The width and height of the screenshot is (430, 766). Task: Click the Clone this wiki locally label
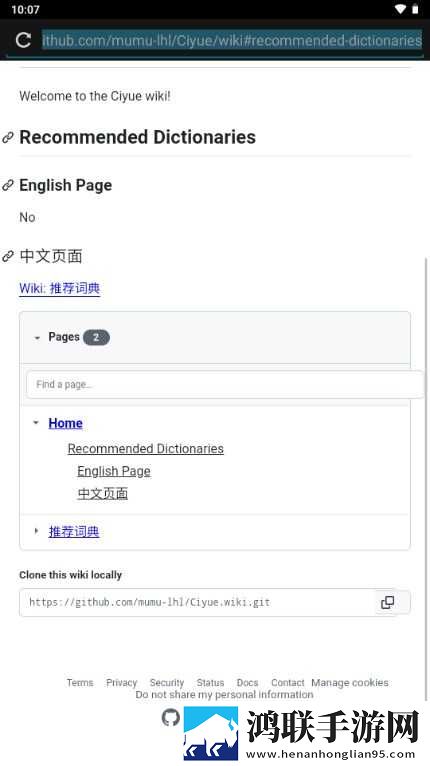point(70,575)
